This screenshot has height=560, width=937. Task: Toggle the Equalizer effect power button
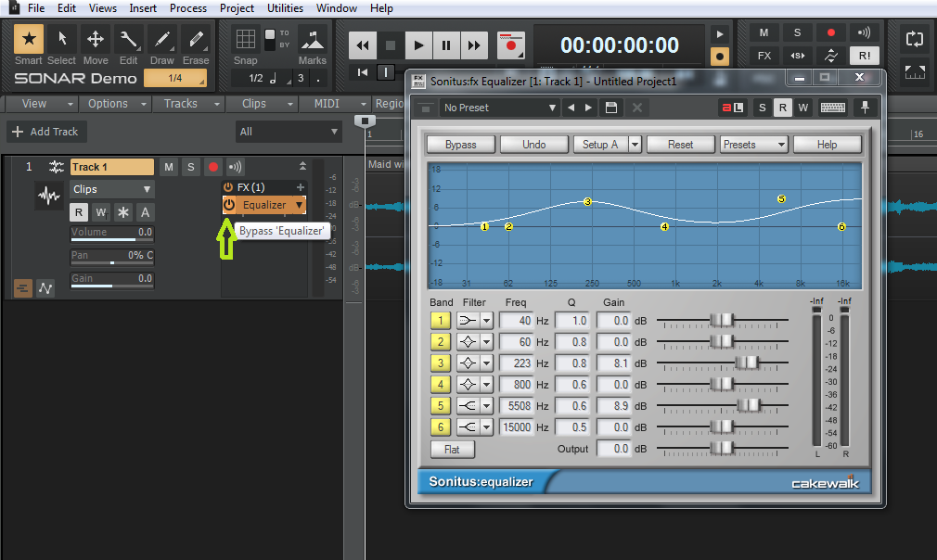(227, 205)
